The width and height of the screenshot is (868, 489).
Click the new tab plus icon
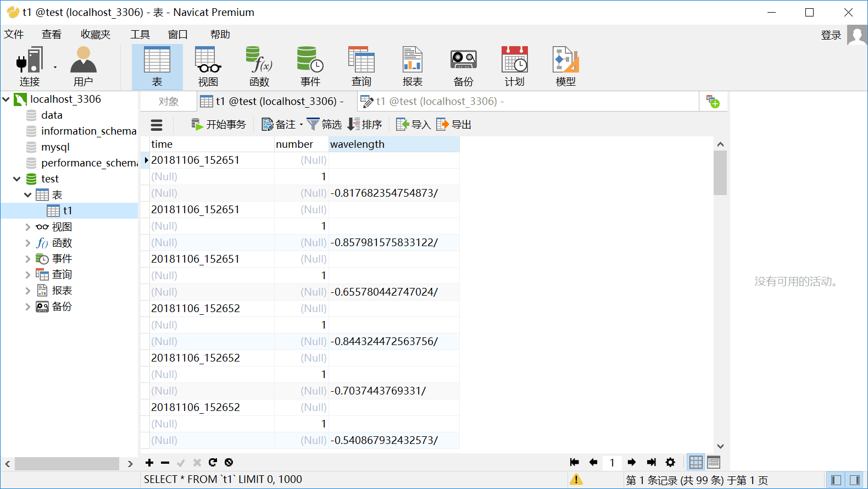(x=713, y=102)
